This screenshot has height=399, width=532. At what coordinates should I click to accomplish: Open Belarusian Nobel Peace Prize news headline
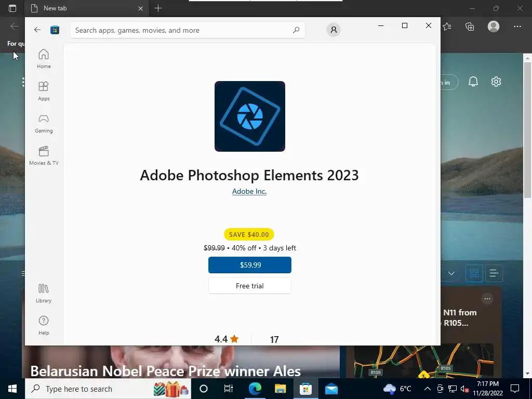coord(166,371)
